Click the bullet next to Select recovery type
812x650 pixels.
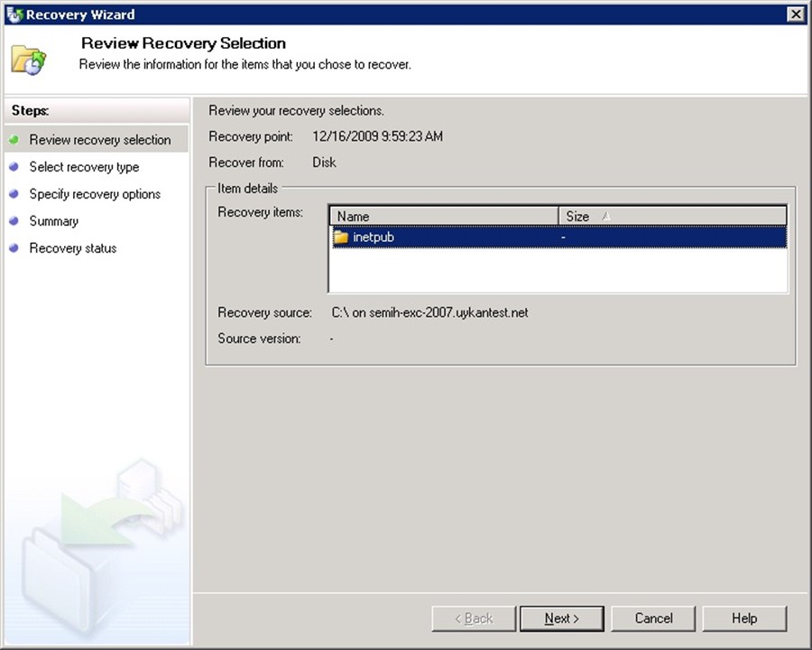pos(14,167)
